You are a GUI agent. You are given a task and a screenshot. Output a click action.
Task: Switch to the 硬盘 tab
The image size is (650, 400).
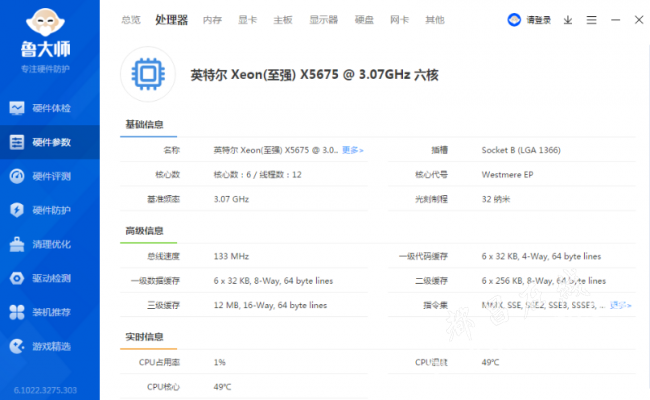point(364,20)
